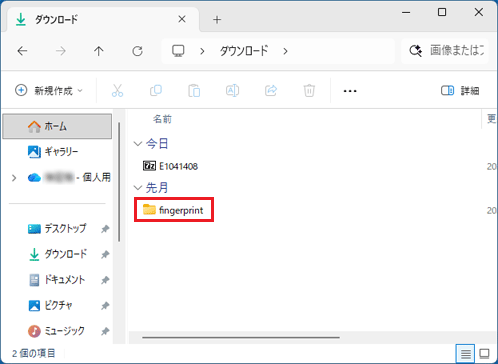Click the yellow folder icon of fingerprint
The width and height of the screenshot is (498, 364).
pos(149,209)
